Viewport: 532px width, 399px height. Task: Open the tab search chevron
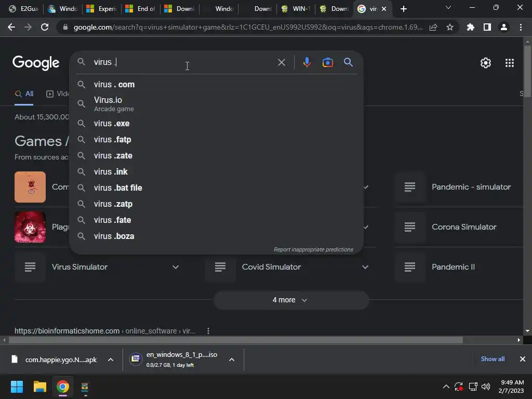448,7
